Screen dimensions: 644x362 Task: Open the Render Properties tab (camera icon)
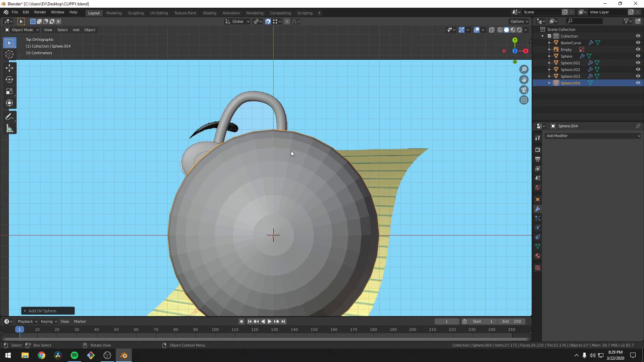click(x=538, y=150)
